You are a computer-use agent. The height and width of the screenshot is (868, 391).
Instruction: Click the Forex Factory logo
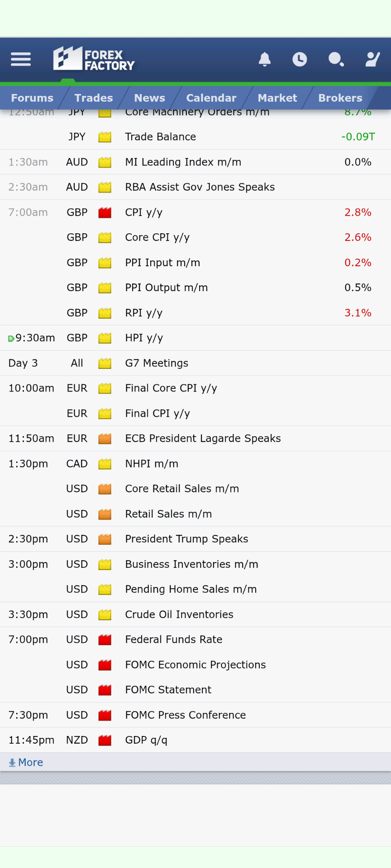click(94, 59)
